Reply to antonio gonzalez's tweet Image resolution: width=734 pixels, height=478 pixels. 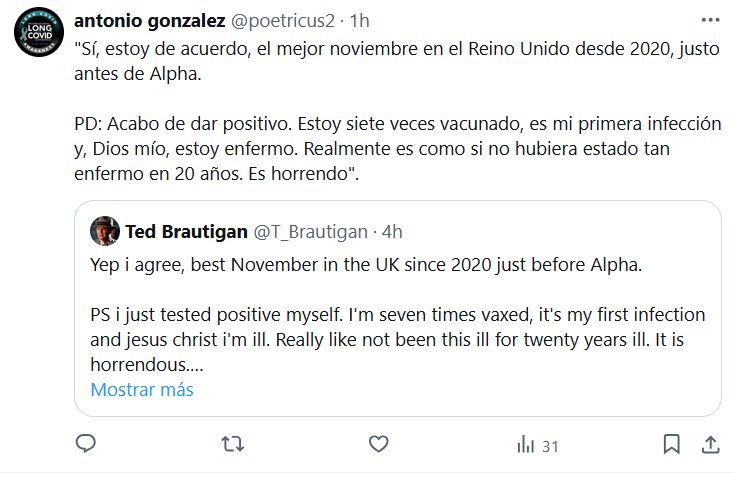pos(86,444)
